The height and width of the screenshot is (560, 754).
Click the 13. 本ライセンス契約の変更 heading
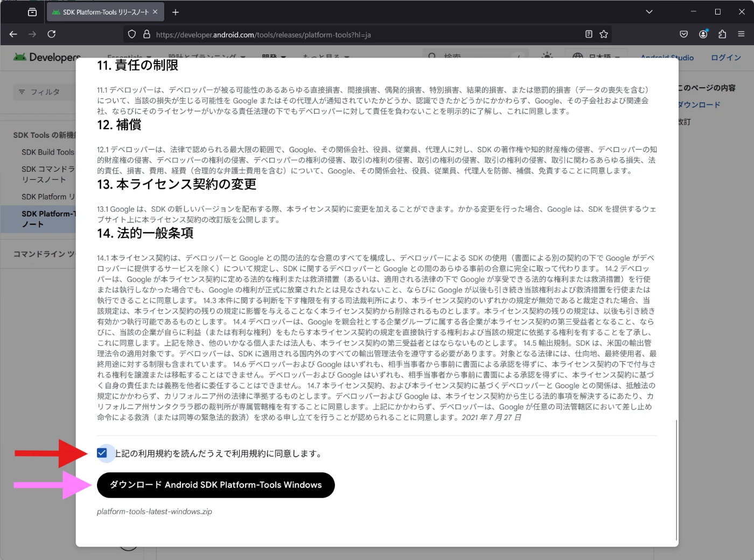point(177,185)
